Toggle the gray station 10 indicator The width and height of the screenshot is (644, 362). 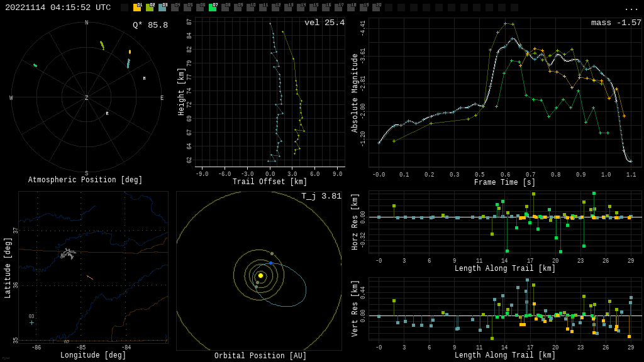tap(250, 8)
